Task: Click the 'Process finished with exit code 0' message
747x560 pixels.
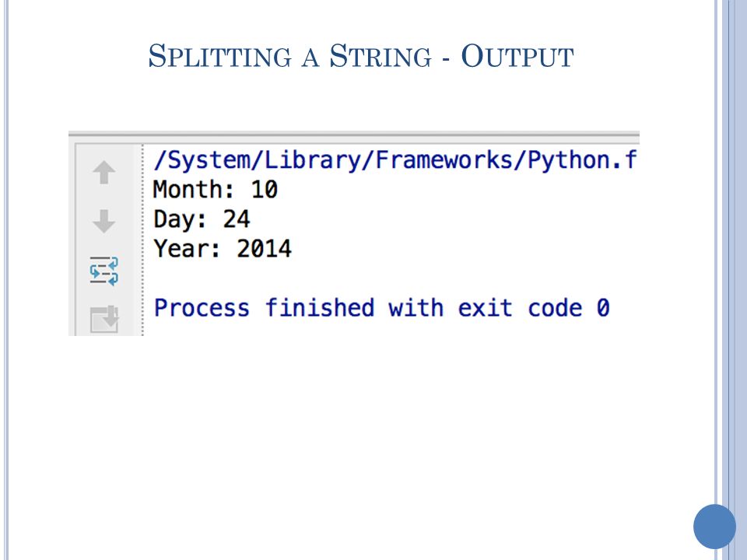Action: [381, 308]
